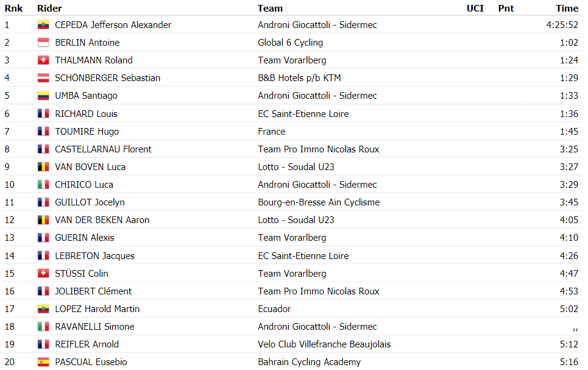588x370 pixels.
Task: Open rider page for CASTELLARNAU Florent
Action: coord(103,149)
